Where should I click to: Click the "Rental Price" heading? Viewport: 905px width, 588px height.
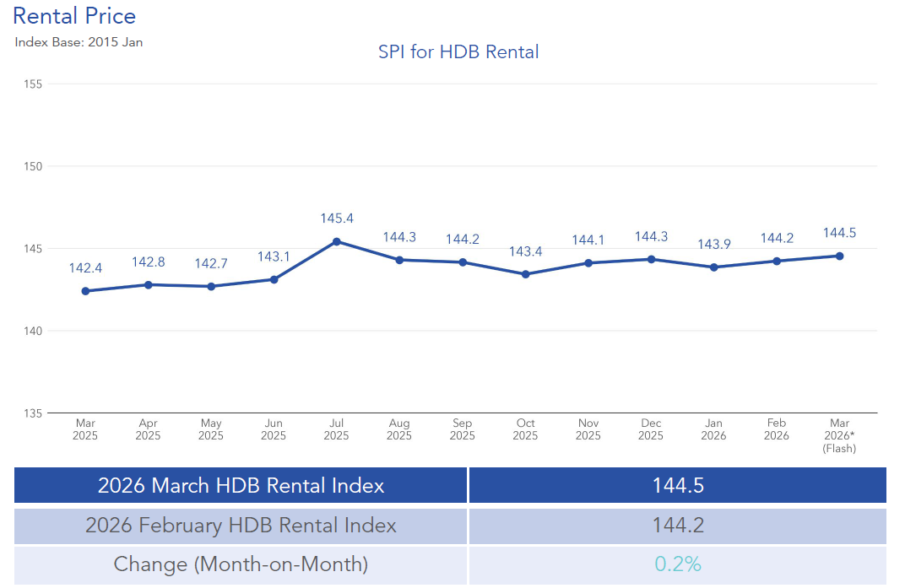click(74, 16)
